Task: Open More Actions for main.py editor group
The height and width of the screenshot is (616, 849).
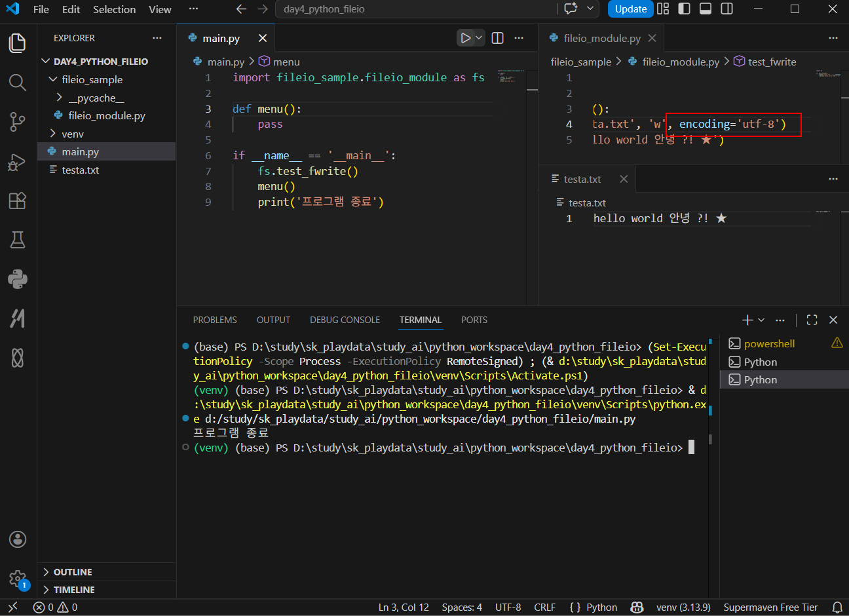Action: coord(519,38)
